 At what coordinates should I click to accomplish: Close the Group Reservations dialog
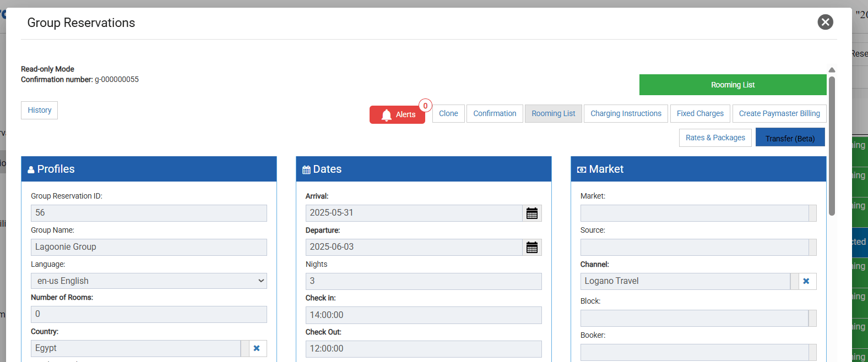point(825,22)
